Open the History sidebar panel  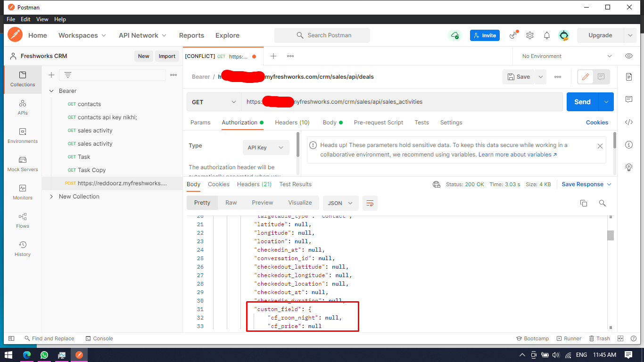(23, 249)
